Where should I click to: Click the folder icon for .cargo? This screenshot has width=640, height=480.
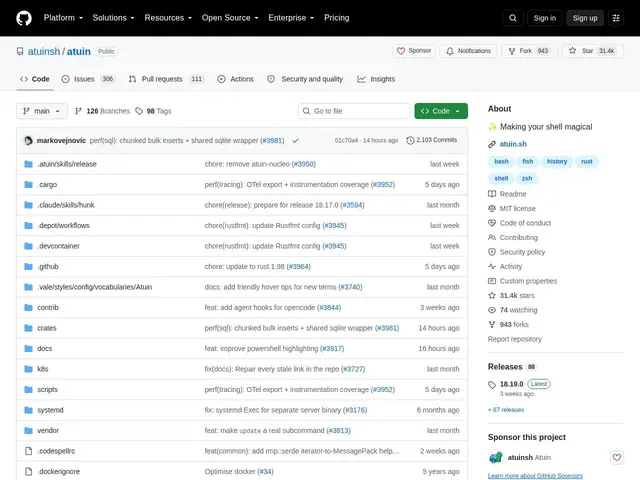click(x=28, y=184)
